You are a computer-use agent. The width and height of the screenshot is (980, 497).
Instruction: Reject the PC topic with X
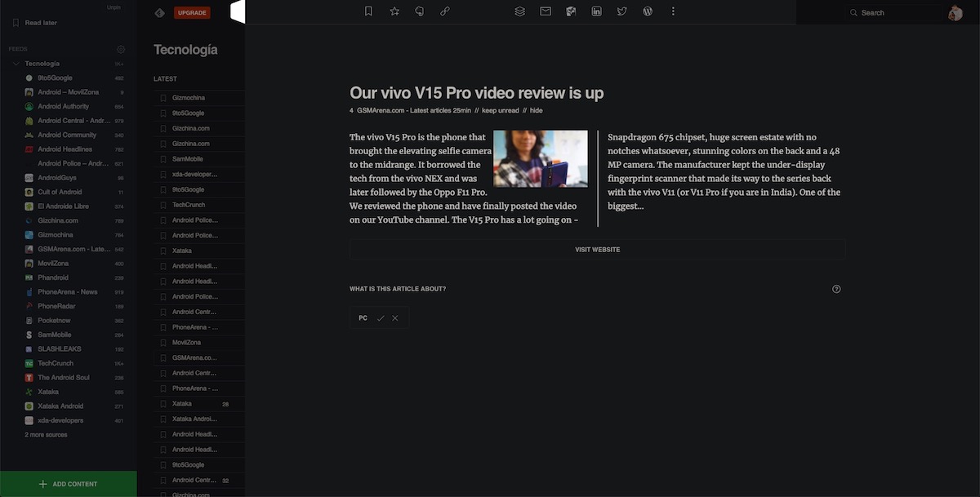coord(395,318)
